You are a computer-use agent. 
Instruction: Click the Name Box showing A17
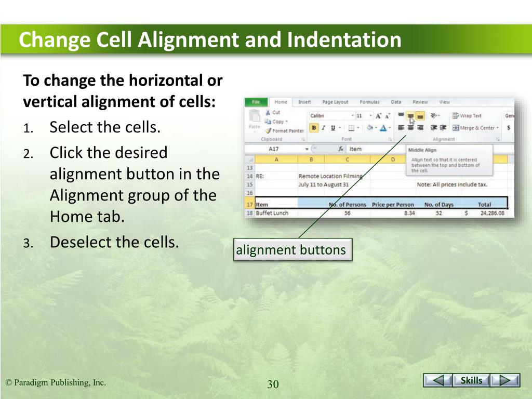(x=274, y=149)
